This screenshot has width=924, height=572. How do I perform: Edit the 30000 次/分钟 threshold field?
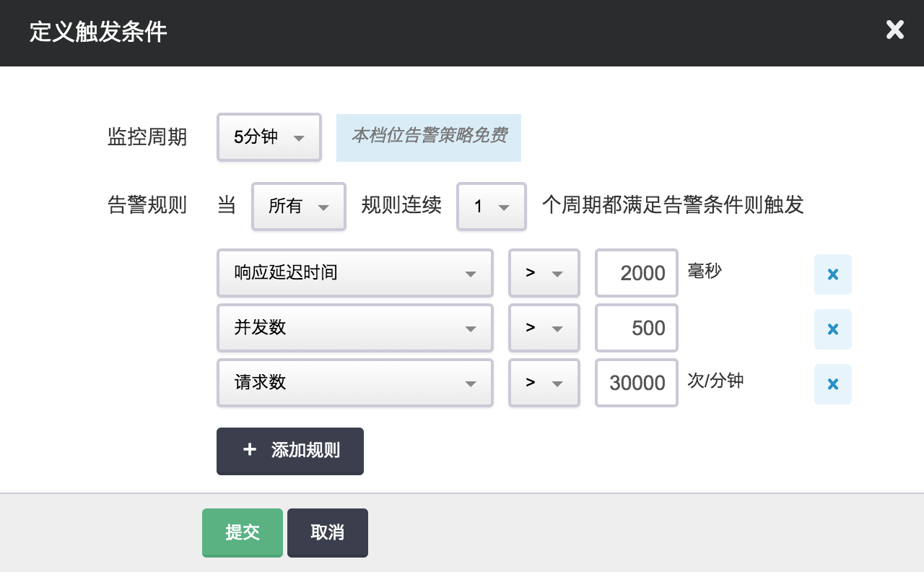click(636, 383)
